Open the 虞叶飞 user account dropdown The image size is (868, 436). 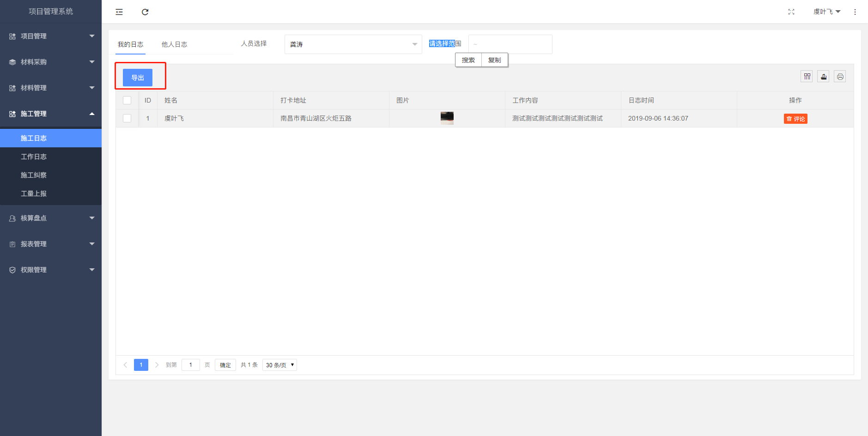click(827, 12)
